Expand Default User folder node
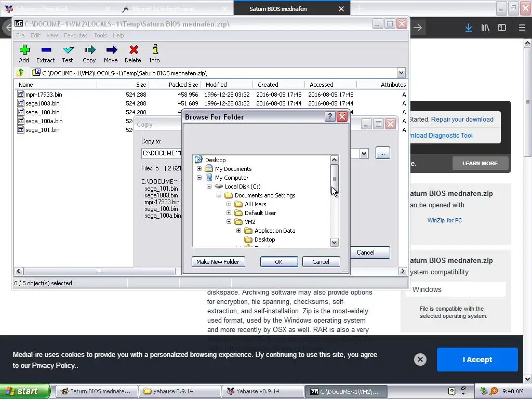Viewport: 532px width, 399px height. tap(229, 212)
